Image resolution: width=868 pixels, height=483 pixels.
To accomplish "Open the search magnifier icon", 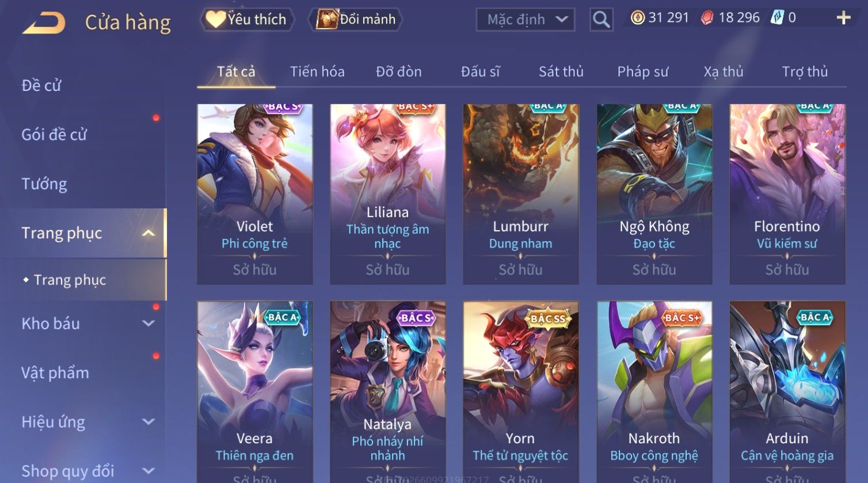I will [x=601, y=20].
